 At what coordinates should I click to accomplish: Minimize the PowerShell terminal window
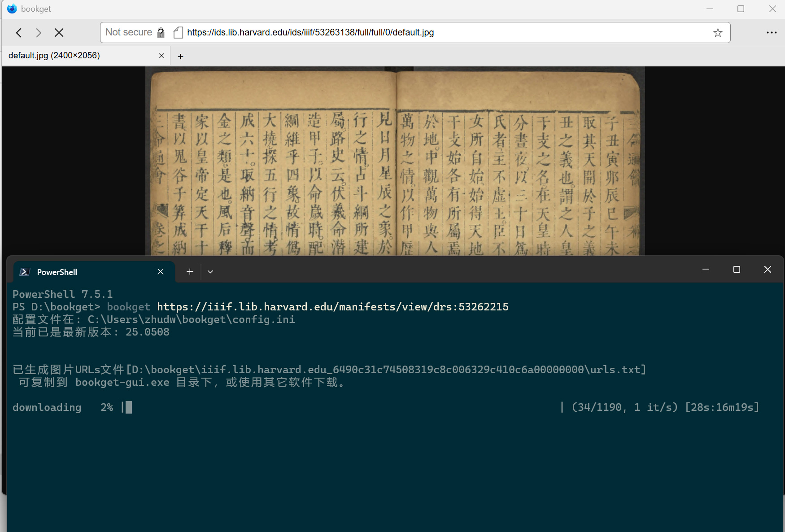coord(706,269)
